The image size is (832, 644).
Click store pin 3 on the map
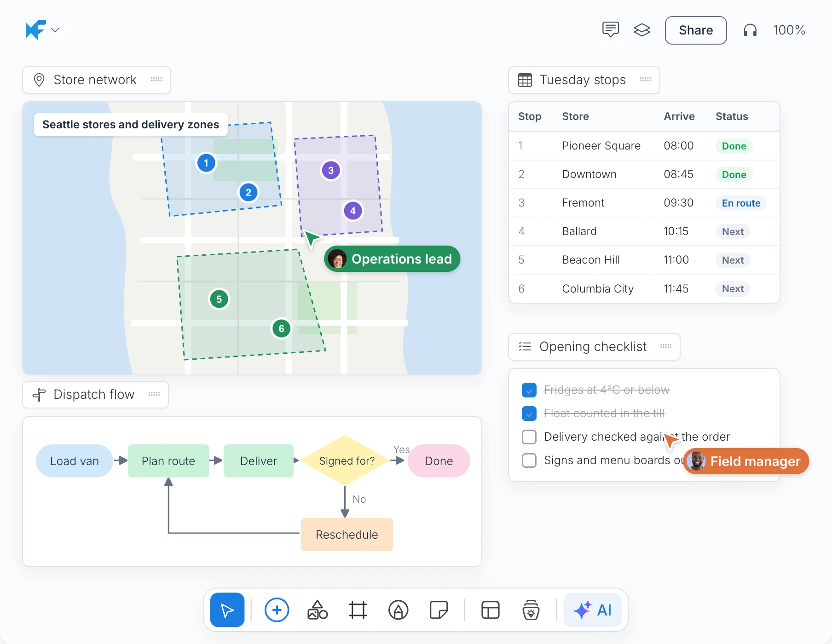tap(331, 170)
